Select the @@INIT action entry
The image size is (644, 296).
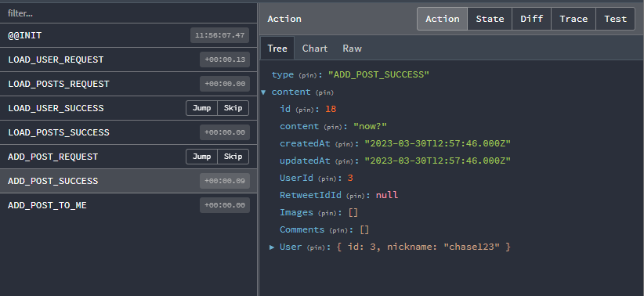(128, 35)
